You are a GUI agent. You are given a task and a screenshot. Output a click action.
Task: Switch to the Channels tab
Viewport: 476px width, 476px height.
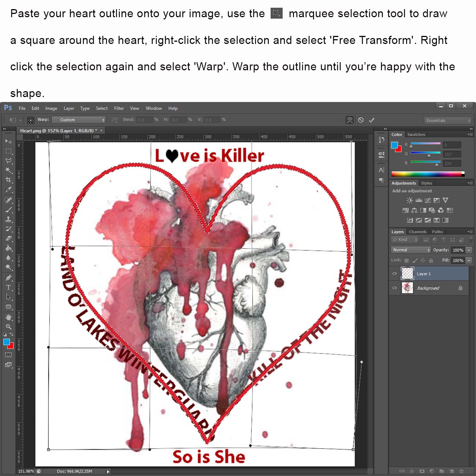point(417,232)
